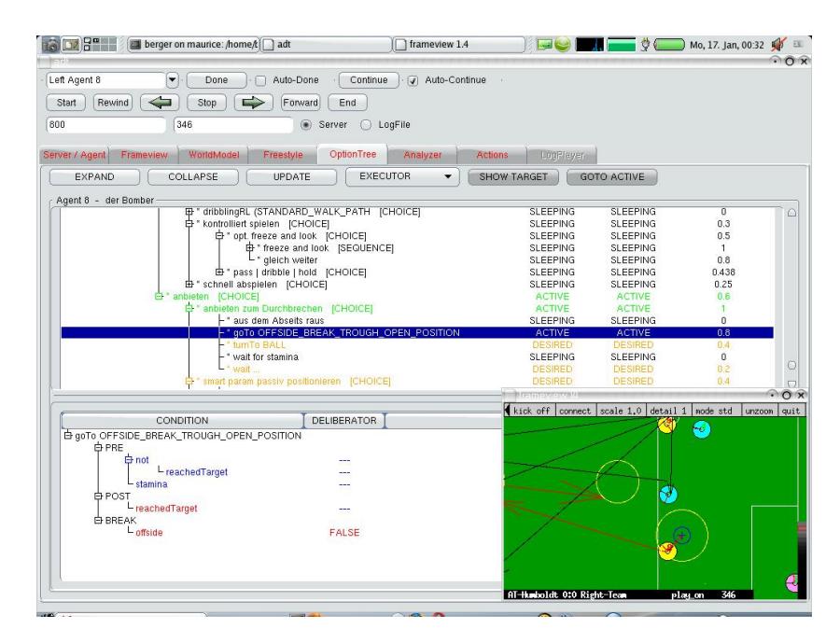Viewport: 840px width, 643px height.
Task: Click the input field containing 346
Action: (x=233, y=125)
